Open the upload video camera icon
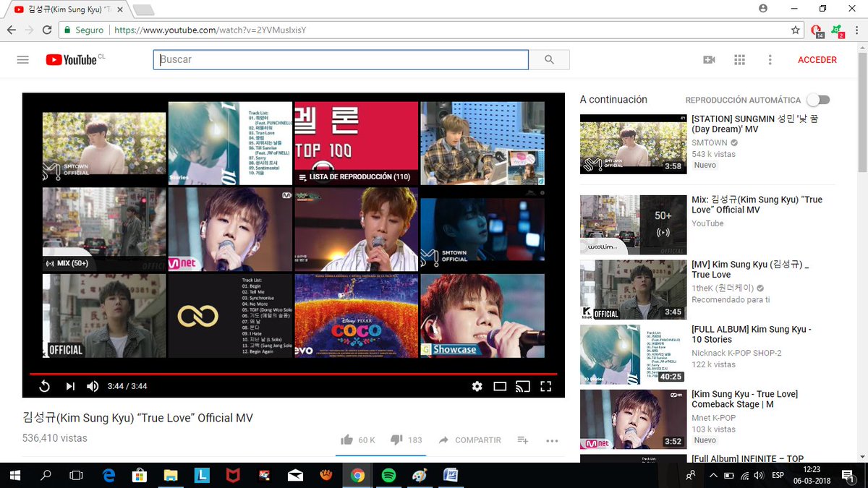The height and width of the screenshot is (488, 868). (x=709, y=60)
